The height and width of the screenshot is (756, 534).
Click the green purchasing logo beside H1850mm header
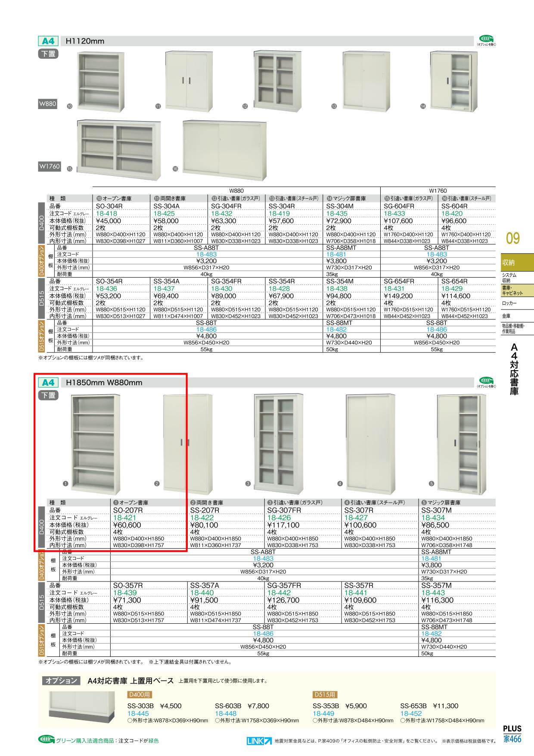486,380
